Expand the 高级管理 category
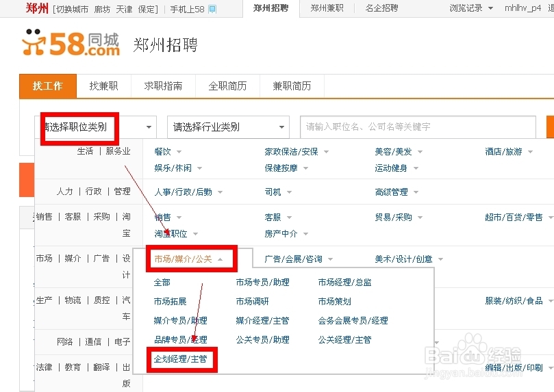The width and height of the screenshot is (554, 392). tap(396, 192)
